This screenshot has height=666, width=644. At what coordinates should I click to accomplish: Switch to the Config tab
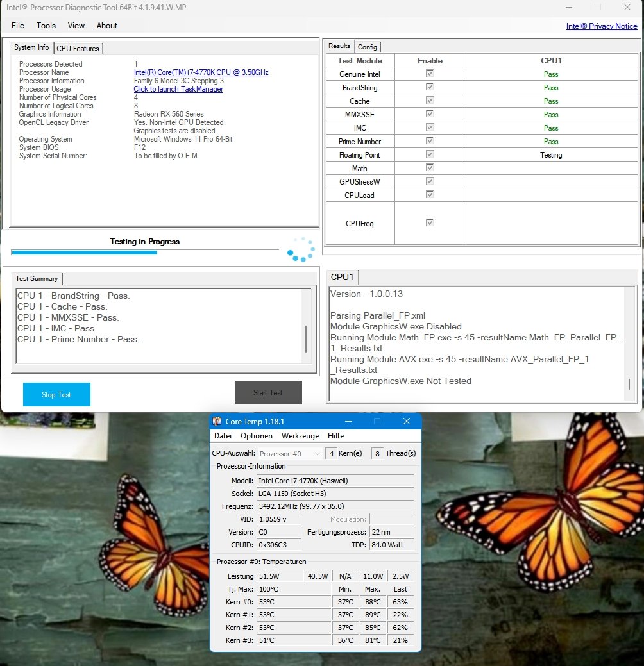[x=368, y=47]
